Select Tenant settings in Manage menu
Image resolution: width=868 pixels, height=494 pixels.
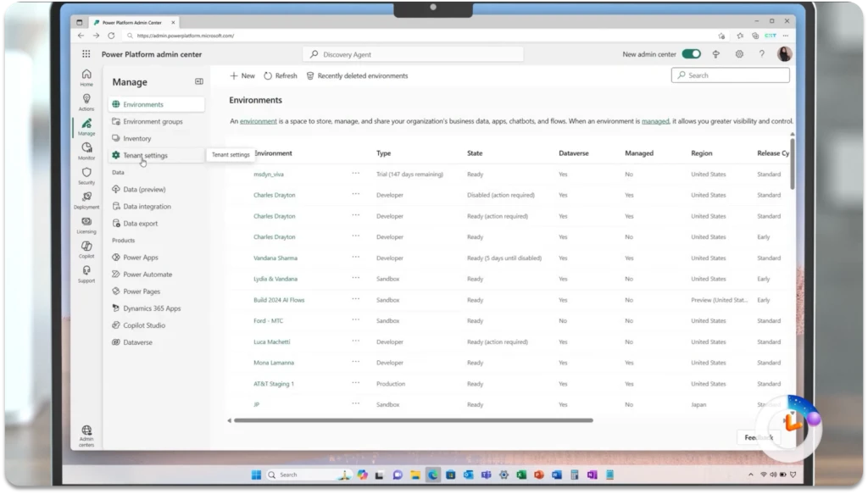pos(145,156)
